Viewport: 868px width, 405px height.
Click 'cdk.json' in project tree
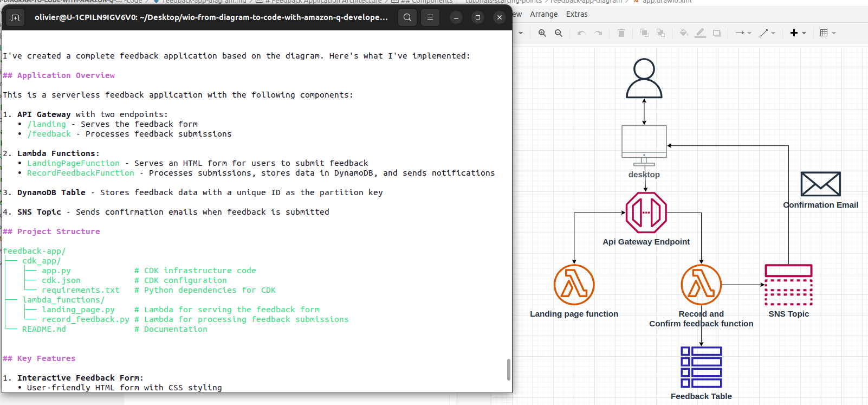61,280
